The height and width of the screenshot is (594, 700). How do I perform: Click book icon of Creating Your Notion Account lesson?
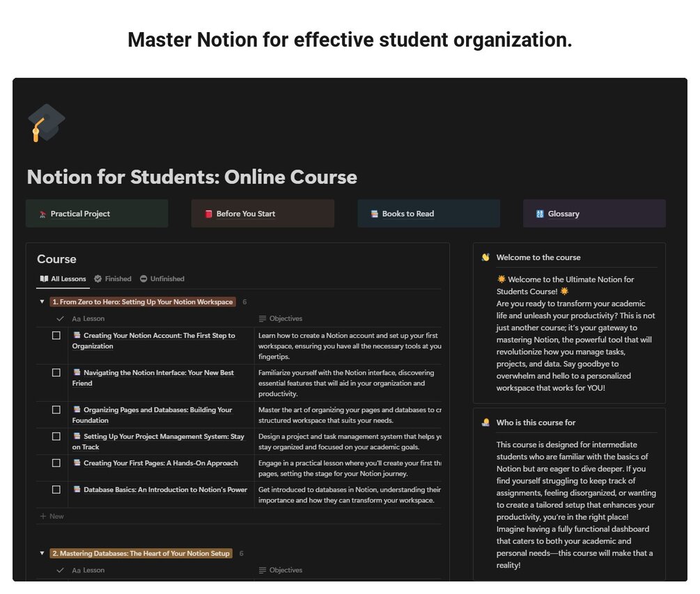point(77,335)
